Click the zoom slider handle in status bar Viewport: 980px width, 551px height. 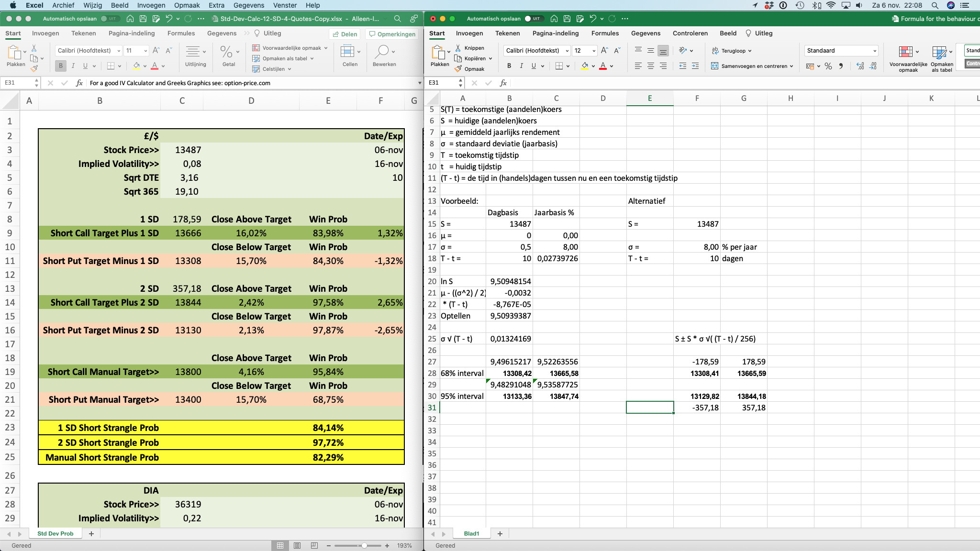coord(364,545)
